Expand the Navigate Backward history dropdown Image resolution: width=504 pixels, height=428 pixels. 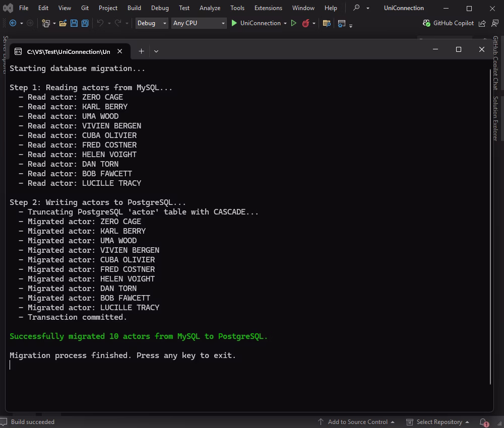coord(22,23)
